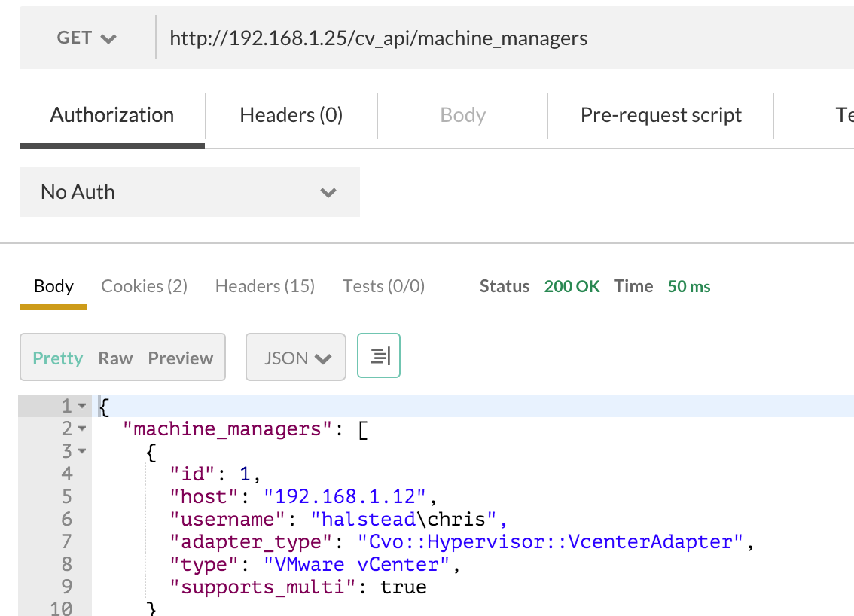Switch to Raw response view
This screenshot has height=616, width=854.
point(115,358)
